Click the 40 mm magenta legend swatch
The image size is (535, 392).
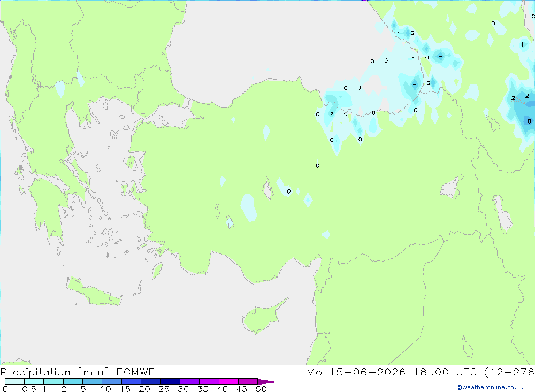228,381
